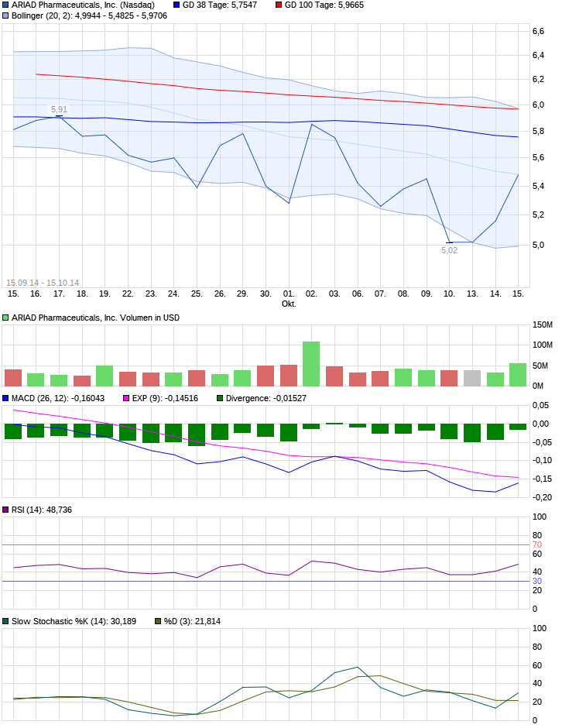
Task: Click the 'RSI (14): 48,736' label
Action: [x=42, y=510]
